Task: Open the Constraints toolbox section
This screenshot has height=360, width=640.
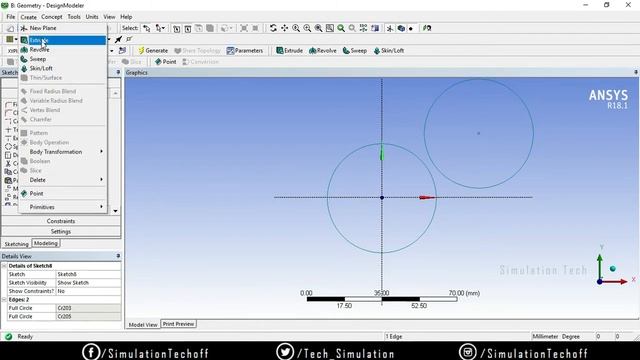Action: click(61, 221)
